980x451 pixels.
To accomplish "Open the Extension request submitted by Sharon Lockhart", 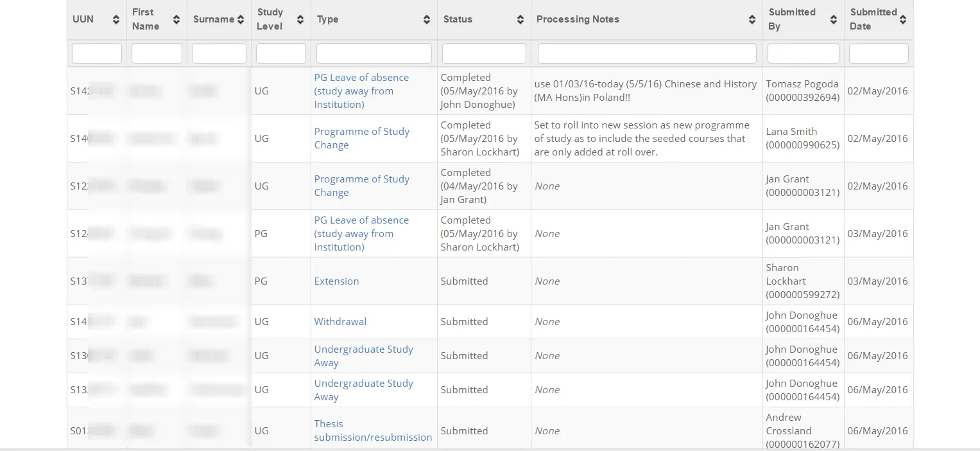I will [336, 281].
